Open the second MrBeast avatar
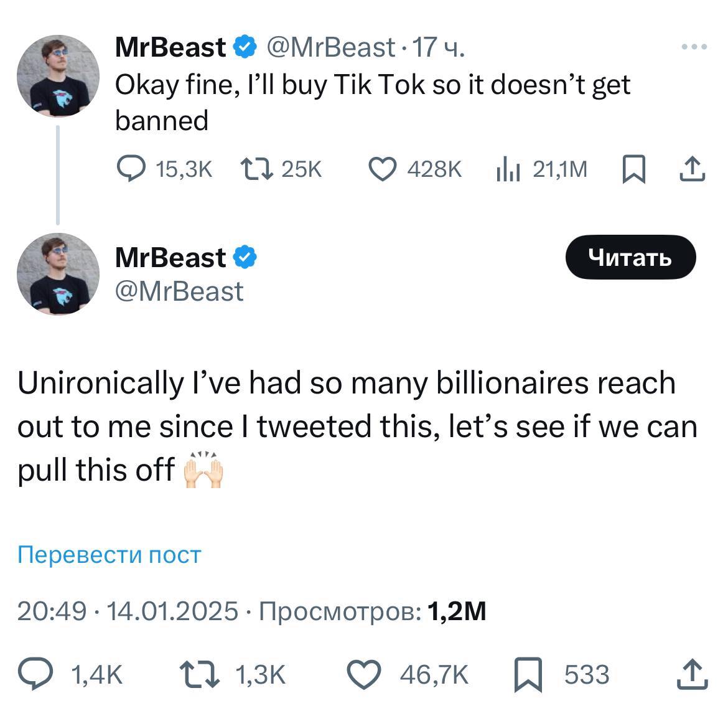The height and width of the screenshot is (721, 728). (x=58, y=274)
